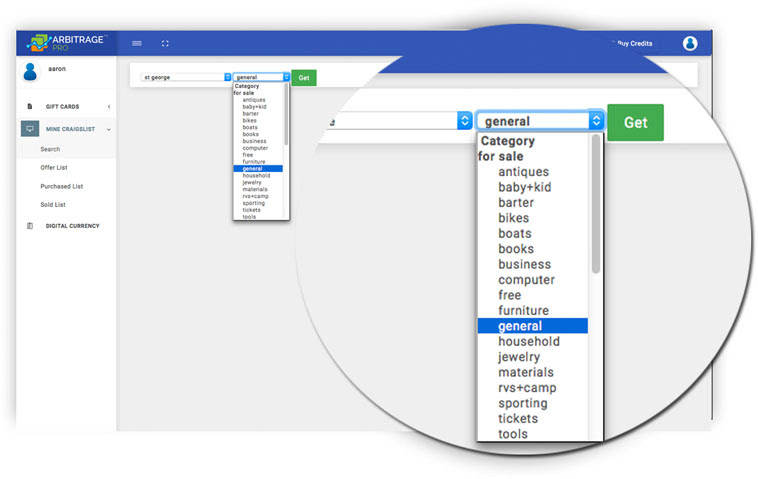Click the Mine Craigslist monitor icon
This screenshot has height=479, width=758.
30,129
